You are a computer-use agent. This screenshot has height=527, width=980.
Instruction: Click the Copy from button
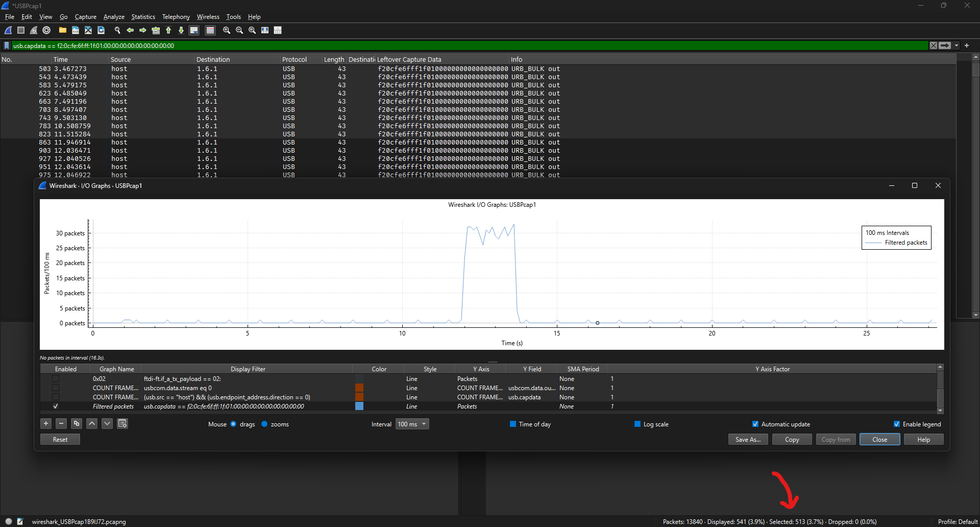coord(835,439)
